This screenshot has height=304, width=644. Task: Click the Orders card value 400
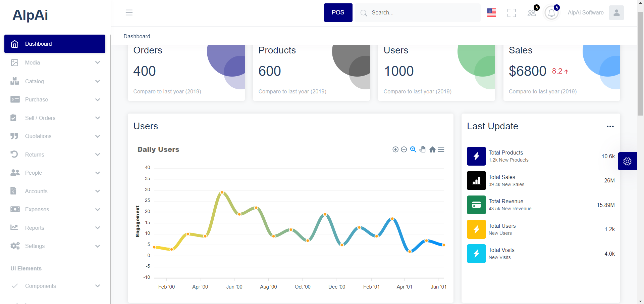coord(145,71)
